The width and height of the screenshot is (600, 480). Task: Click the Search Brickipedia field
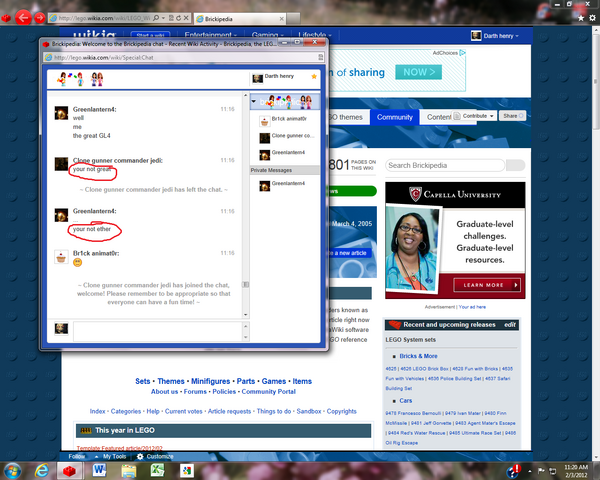click(x=445, y=165)
